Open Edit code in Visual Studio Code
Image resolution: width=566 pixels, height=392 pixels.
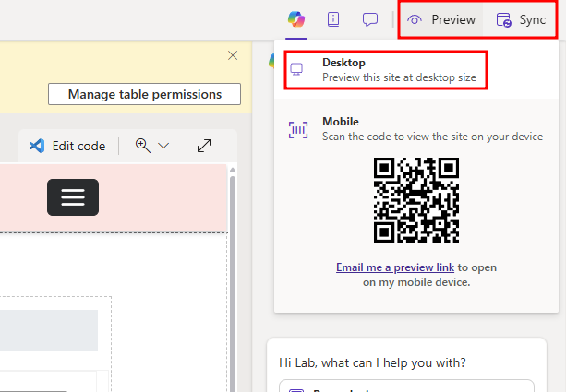coord(67,146)
